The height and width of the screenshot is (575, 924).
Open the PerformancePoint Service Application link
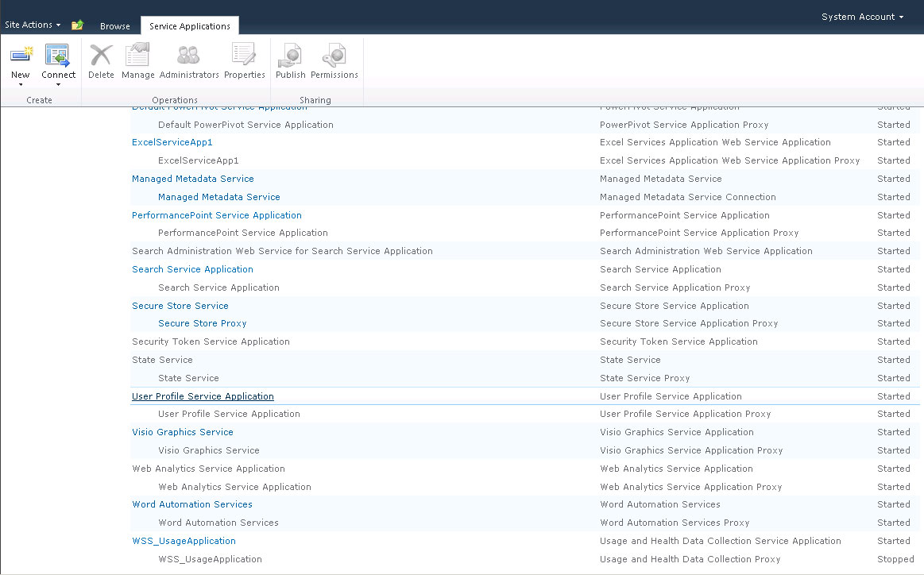216,215
